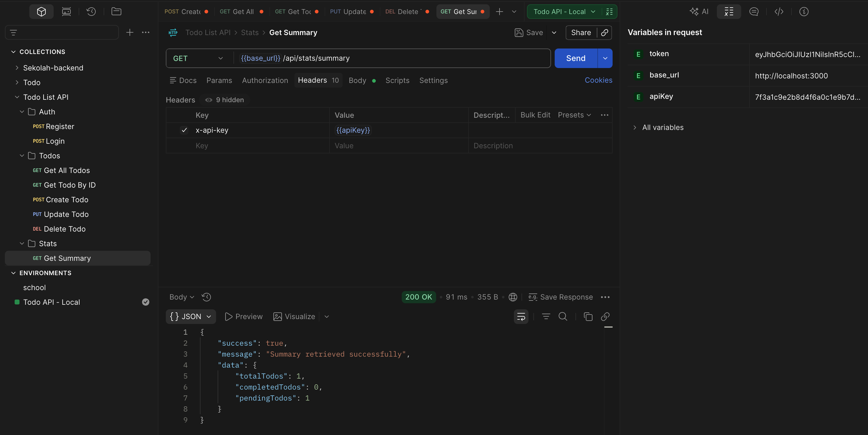Click the request URL input field
Image resolution: width=868 pixels, height=435 pixels.
pyautogui.click(x=393, y=58)
